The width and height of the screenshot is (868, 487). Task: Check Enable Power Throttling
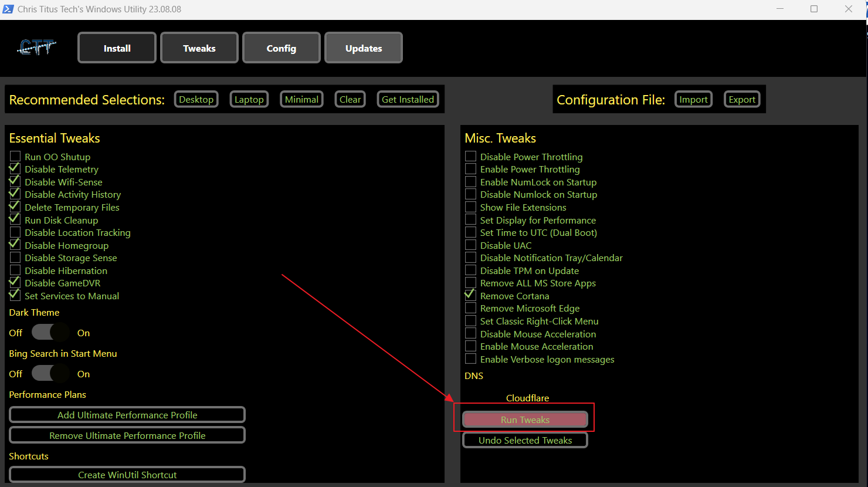470,169
